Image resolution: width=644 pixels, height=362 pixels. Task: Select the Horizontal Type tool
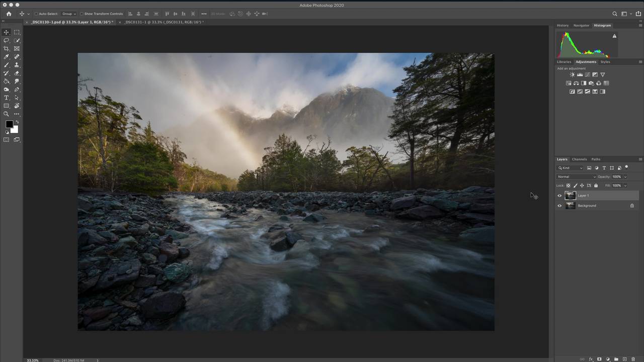click(7, 98)
